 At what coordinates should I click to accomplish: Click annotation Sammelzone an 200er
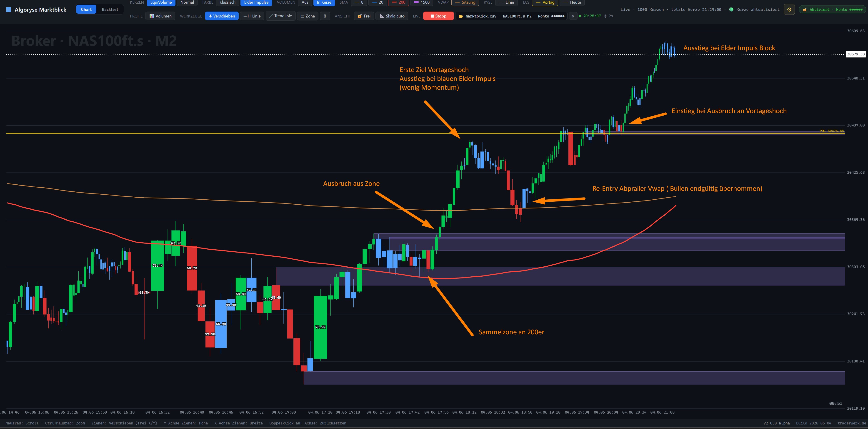tap(511, 332)
